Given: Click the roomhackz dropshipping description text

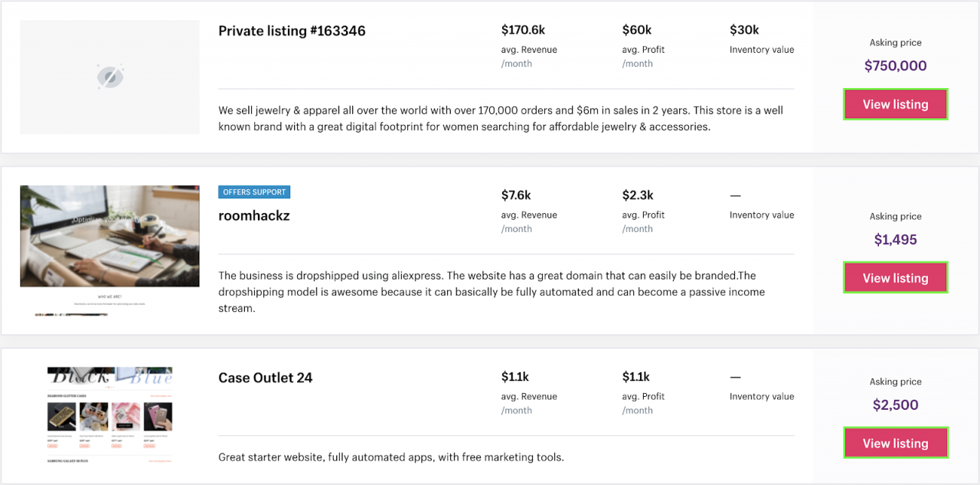Looking at the screenshot, I should click(x=490, y=292).
